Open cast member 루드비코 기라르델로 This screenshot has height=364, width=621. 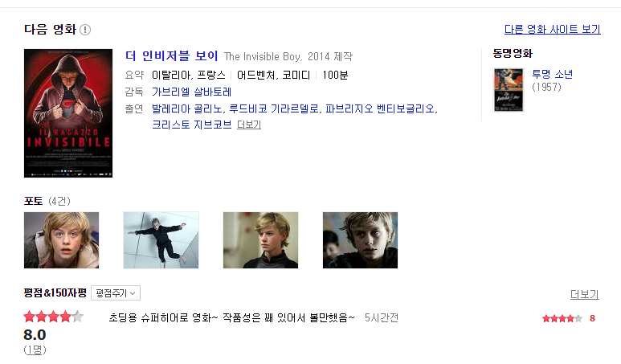pos(274,108)
